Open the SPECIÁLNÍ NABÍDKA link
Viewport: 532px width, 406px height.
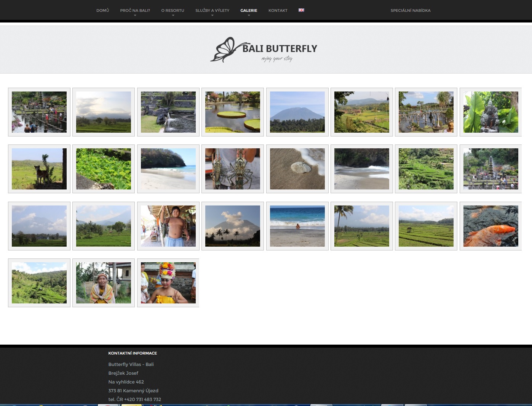411,10
